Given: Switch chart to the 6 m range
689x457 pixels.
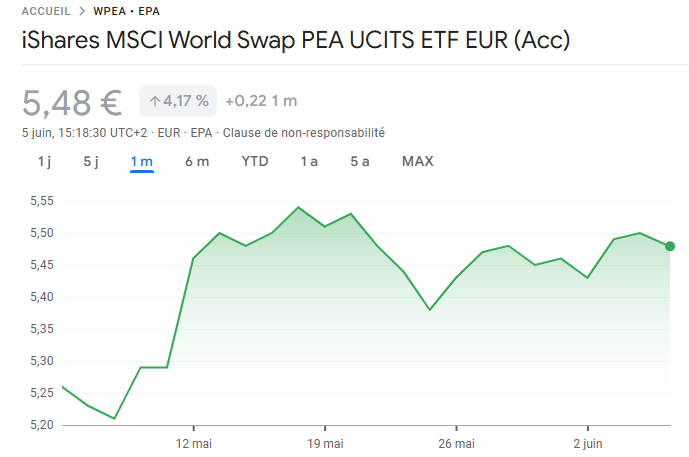Looking at the screenshot, I should pos(197,161).
